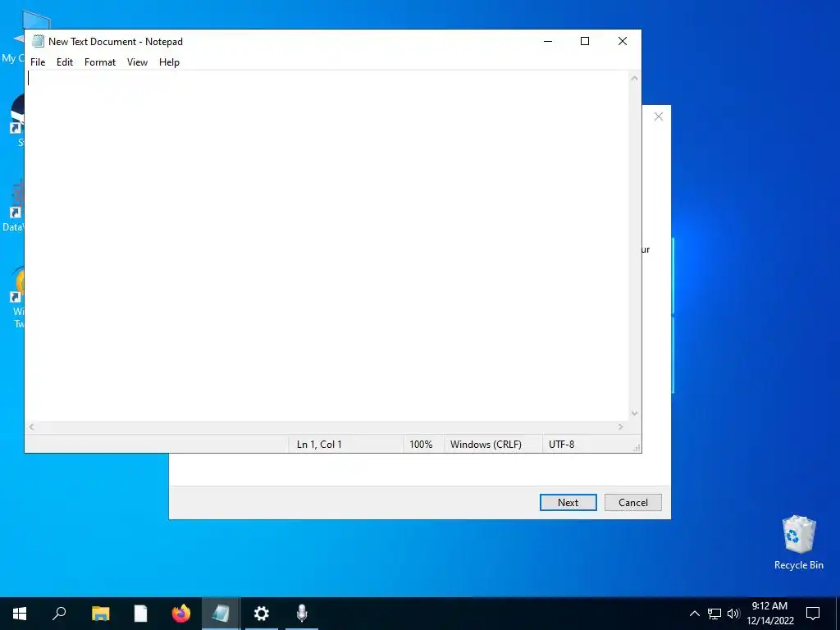840x630 pixels.
Task: Click the vertical scrollbar down arrow
Action: point(634,413)
